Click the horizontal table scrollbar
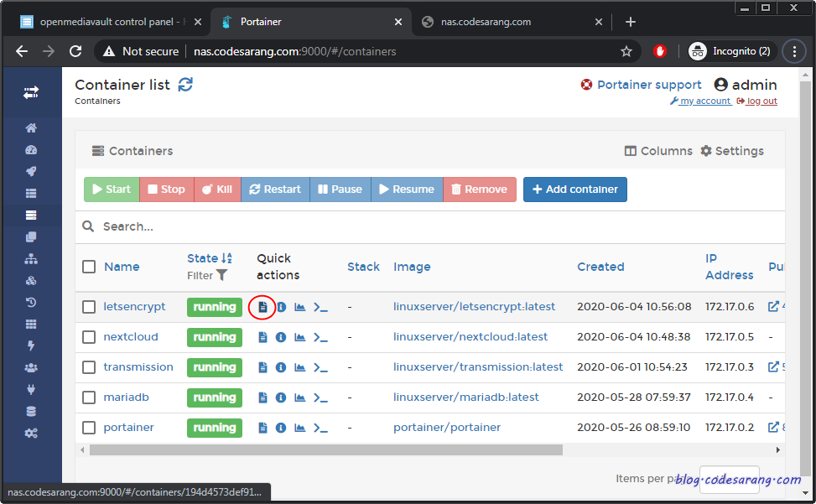Image resolution: width=816 pixels, height=504 pixels. click(325, 449)
